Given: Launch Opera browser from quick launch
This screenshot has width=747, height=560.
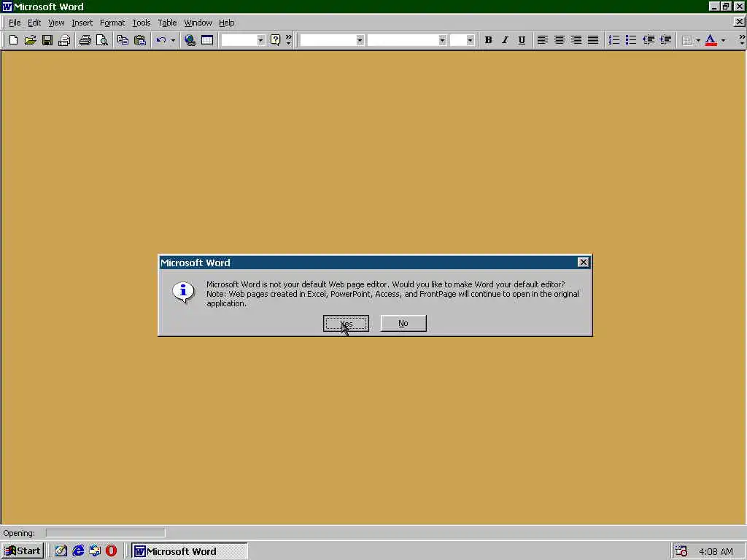Looking at the screenshot, I should pyautogui.click(x=111, y=551).
